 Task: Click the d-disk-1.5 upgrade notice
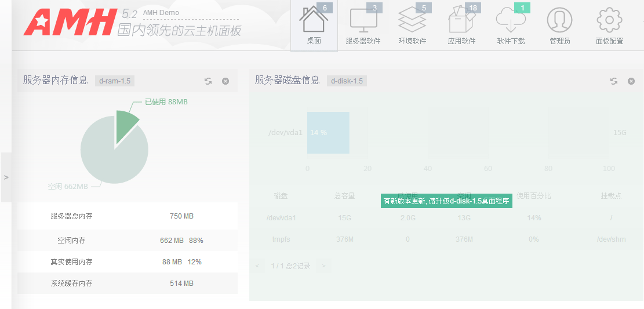[446, 201]
